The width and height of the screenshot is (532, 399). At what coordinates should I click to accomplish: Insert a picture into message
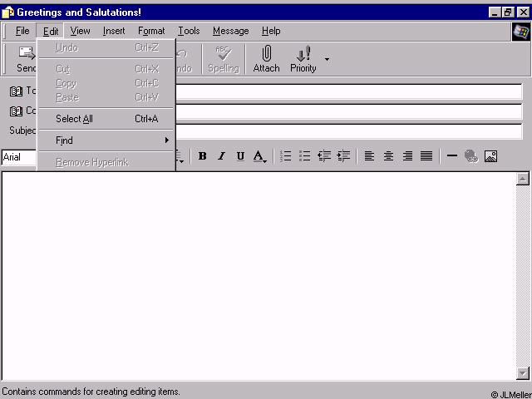[x=490, y=156]
